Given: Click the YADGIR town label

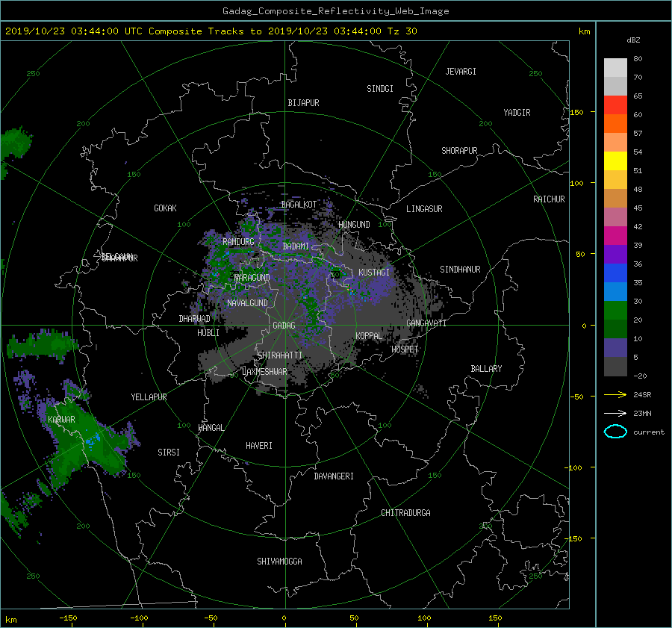Looking at the screenshot, I should pyautogui.click(x=517, y=113).
